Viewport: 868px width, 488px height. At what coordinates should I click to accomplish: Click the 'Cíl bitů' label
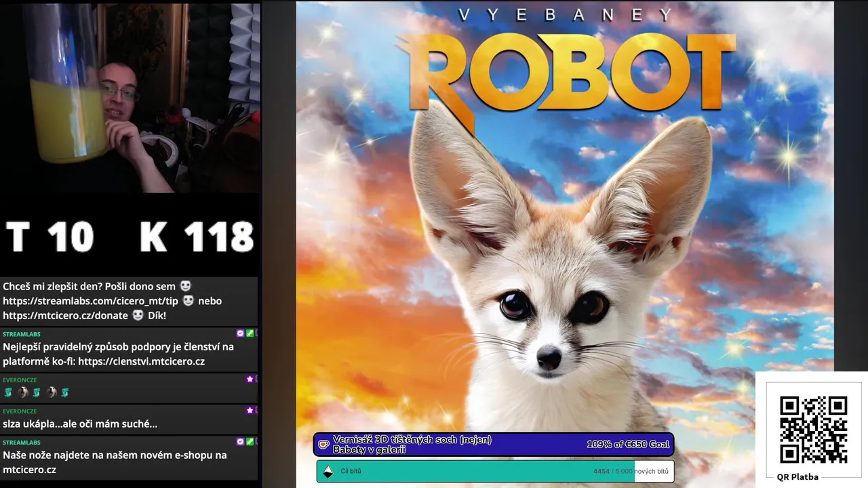(x=352, y=471)
